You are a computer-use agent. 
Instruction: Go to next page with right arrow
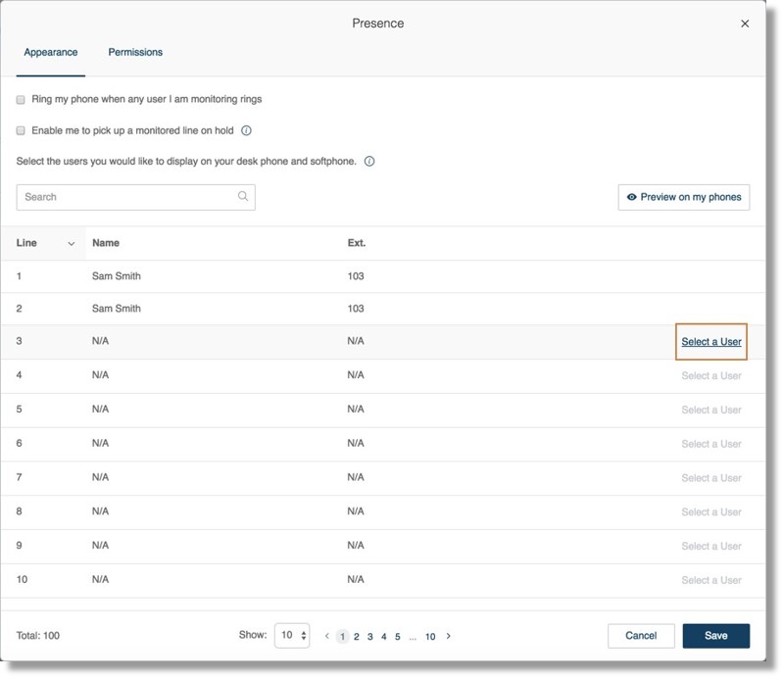click(449, 636)
